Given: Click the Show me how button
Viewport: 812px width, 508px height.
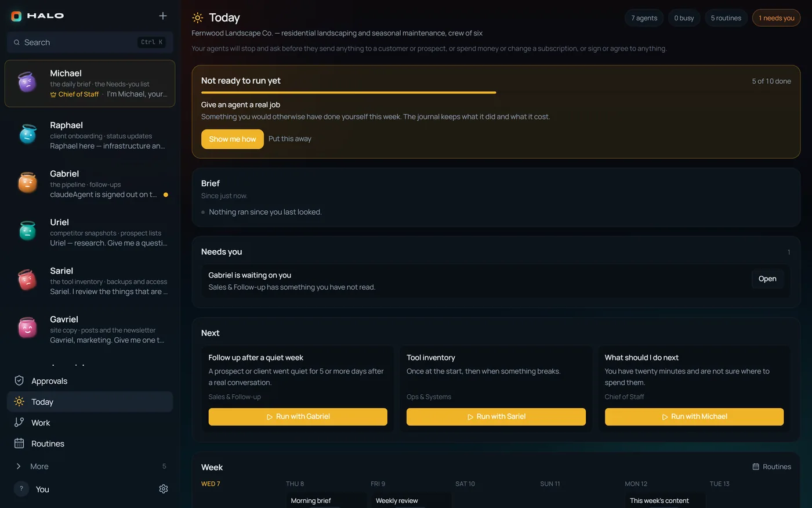Looking at the screenshot, I should coord(233,139).
